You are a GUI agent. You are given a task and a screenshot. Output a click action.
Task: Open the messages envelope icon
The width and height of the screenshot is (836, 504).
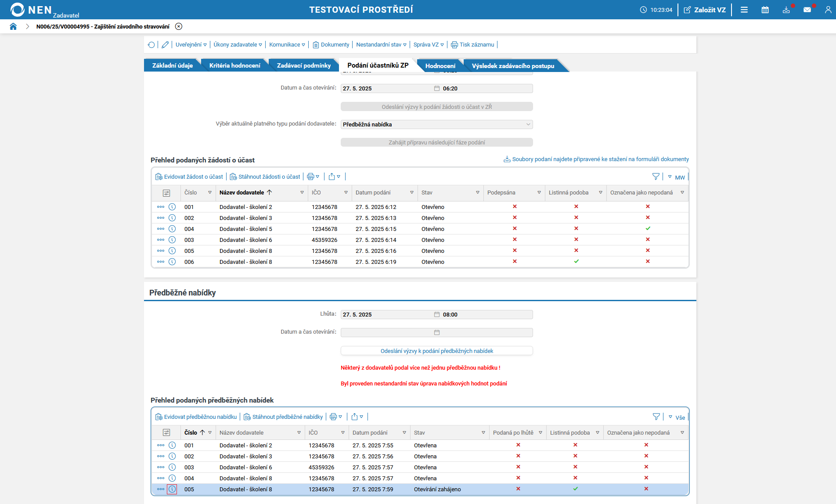pyautogui.click(x=807, y=10)
